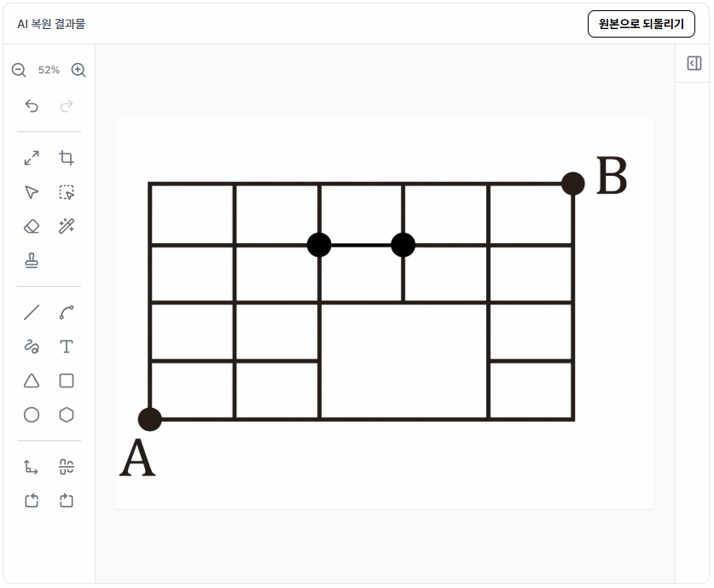714x588 pixels.
Task: Choose the straight line tool
Action: 32,312
